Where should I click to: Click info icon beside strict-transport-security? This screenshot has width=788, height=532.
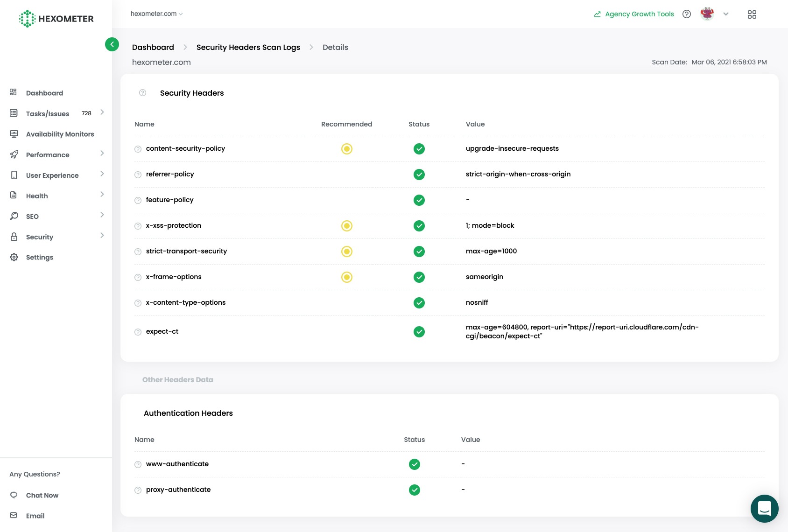point(138,252)
